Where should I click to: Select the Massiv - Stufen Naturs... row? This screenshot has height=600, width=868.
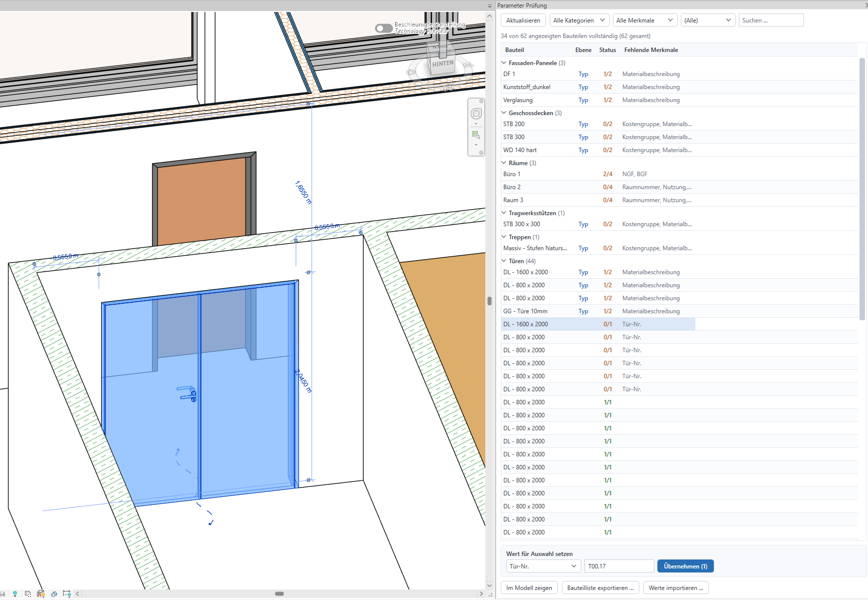coord(679,248)
